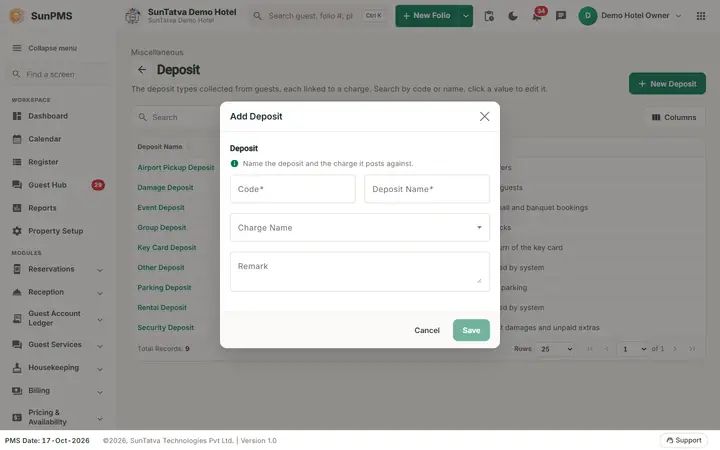The image size is (720, 450).
Task: Open the Damage Deposit entry
Action: tap(165, 187)
